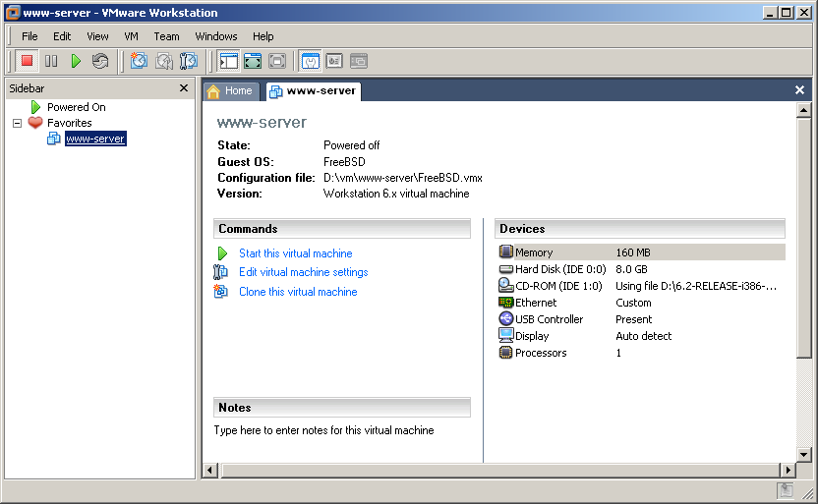Open the Snapshot Manager toolbar icon
This screenshot has height=504, width=818.
click(189, 61)
